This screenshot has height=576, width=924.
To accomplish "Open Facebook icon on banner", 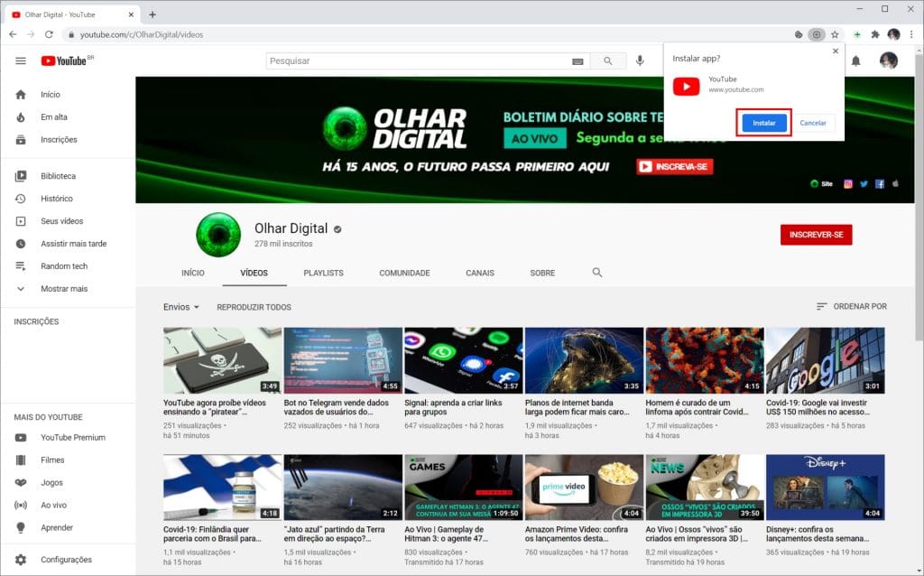I will tap(880, 184).
